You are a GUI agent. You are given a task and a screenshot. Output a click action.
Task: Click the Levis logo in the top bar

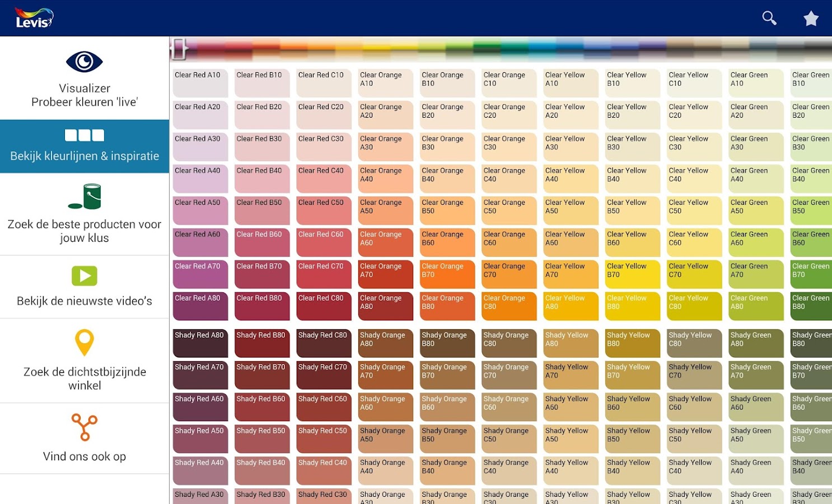[x=32, y=17]
